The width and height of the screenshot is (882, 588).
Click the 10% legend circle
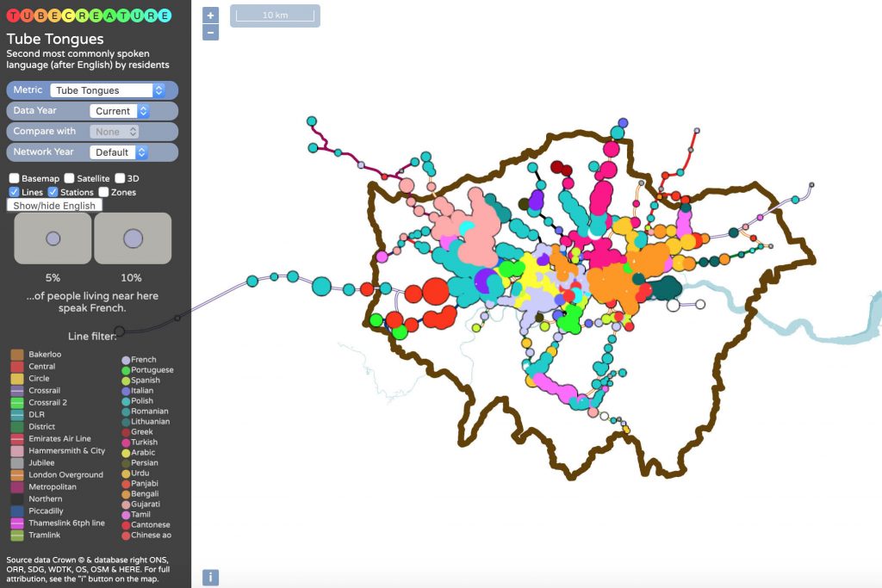click(133, 238)
